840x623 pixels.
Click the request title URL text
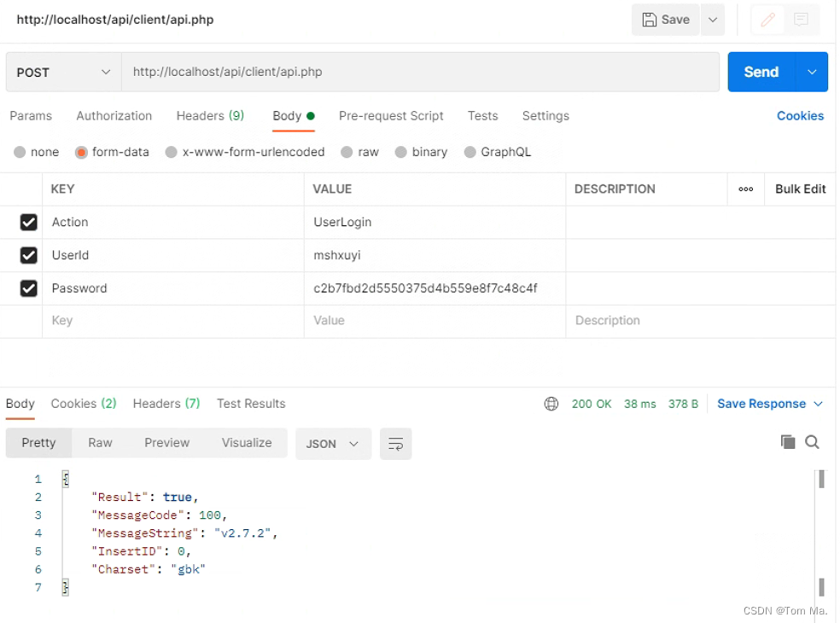click(x=115, y=20)
